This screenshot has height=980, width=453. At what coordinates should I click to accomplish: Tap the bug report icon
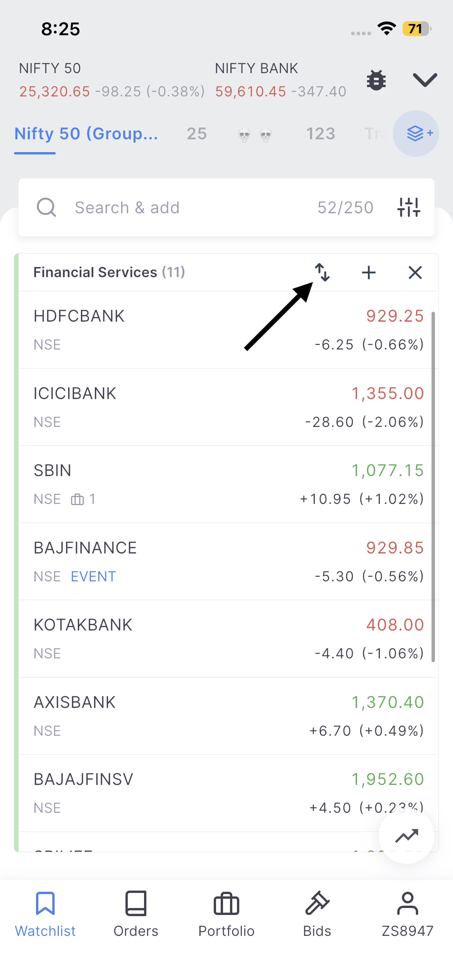point(376,81)
